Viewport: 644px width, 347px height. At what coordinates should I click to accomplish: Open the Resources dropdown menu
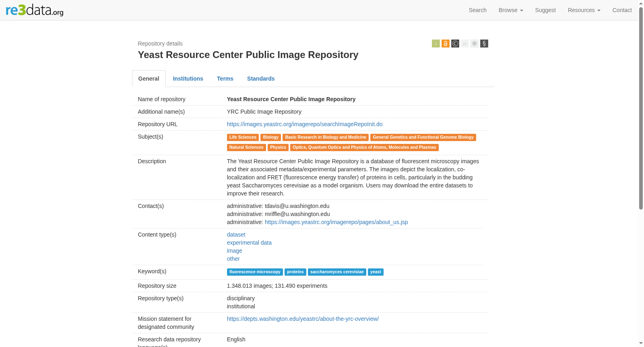click(584, 10)
